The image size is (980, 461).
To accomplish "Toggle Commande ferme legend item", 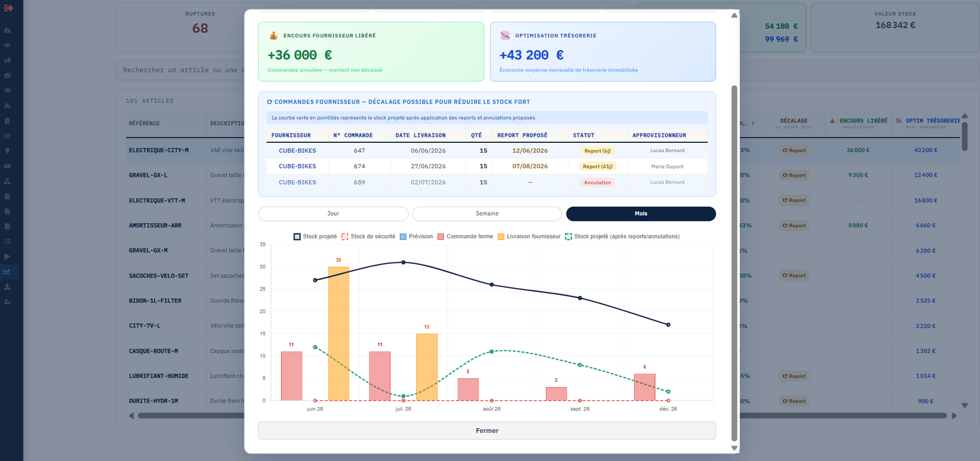I will (x=465, y=237).
